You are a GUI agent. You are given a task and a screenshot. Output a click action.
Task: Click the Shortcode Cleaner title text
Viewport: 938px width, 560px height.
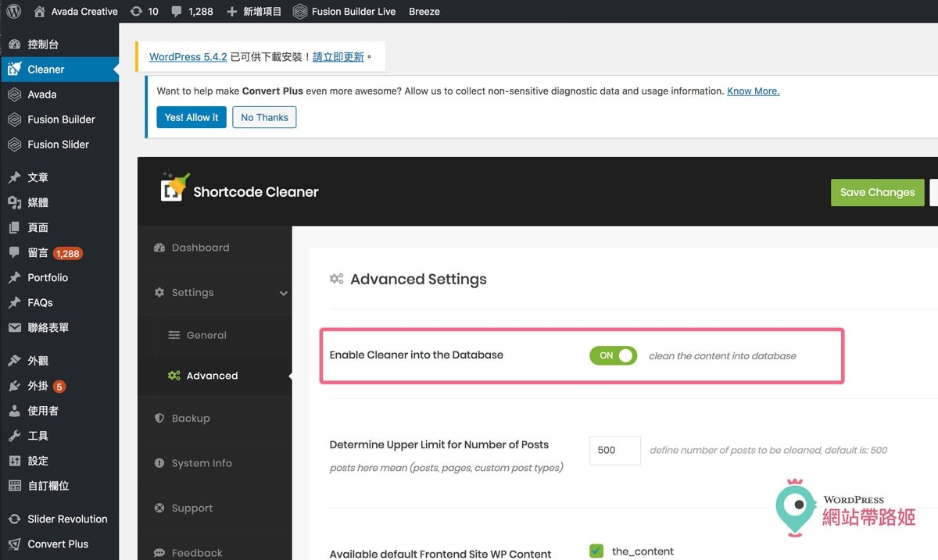[x=256, y=192]
